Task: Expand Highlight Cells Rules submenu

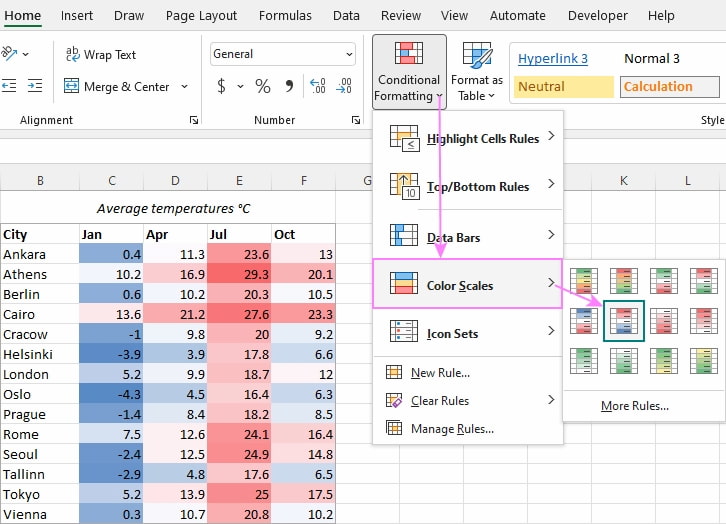Action: pyautogui.click(x=468, y=138)
